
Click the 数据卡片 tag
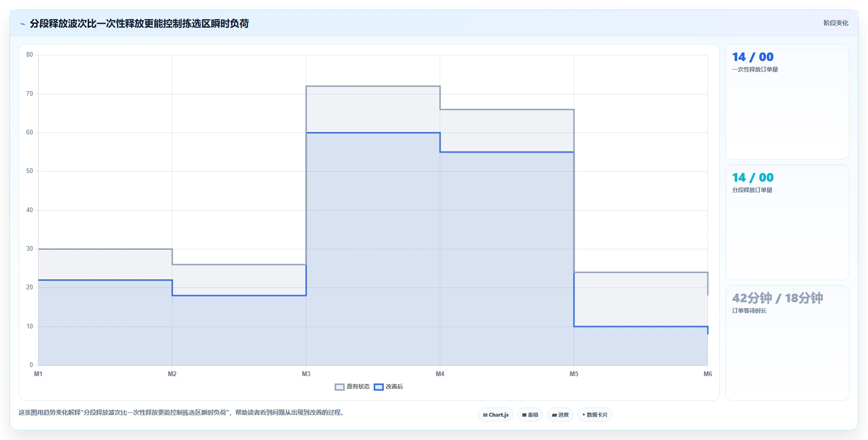(595, 415)
